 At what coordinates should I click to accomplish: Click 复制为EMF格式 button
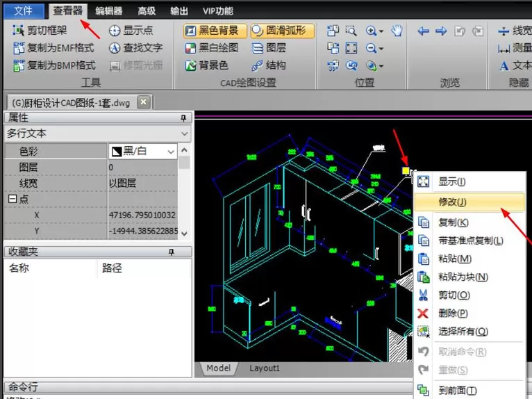click(x=53, y=48)
